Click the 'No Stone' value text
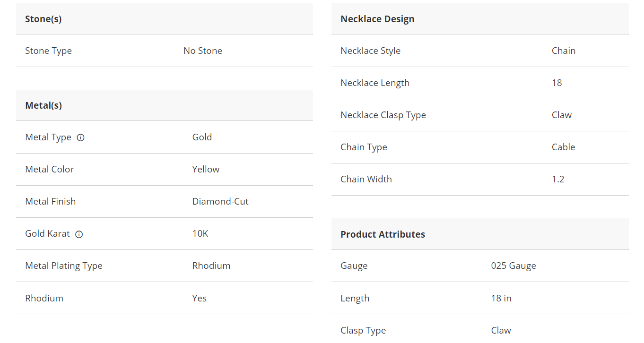This screenshot has width=644, height=343. (203, 51)
